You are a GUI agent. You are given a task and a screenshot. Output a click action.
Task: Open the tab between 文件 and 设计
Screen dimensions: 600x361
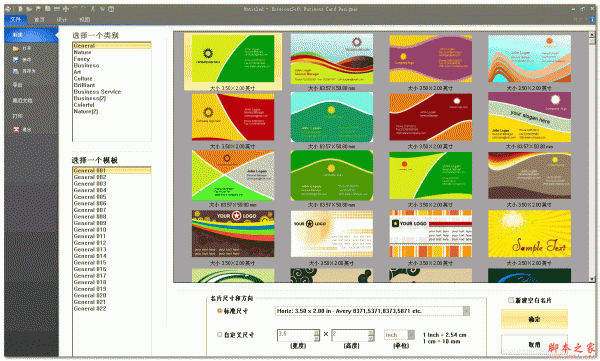39,19
